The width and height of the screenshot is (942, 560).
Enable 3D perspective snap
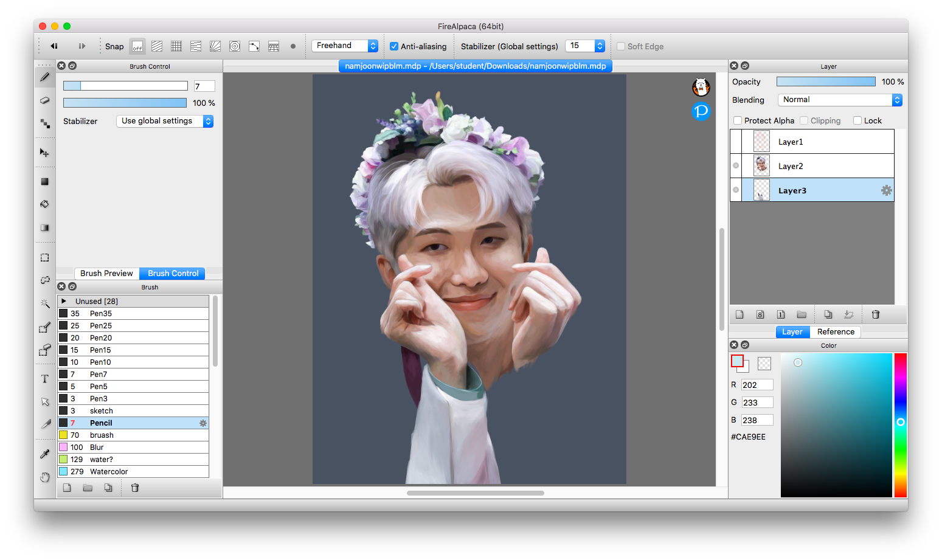click(274, 46)
